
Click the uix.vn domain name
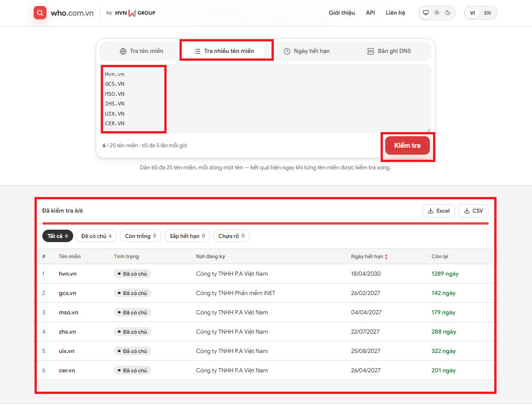coord(66,351)
